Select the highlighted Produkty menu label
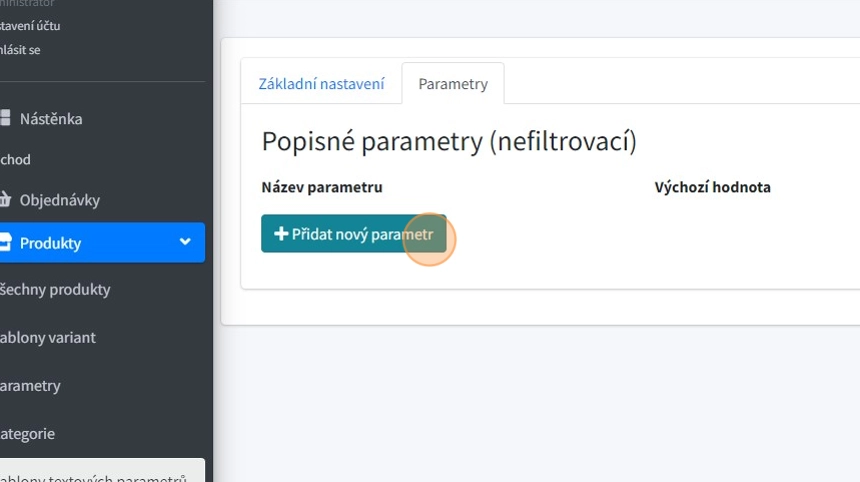The image size is (860, 482). [x=50, y=243]
